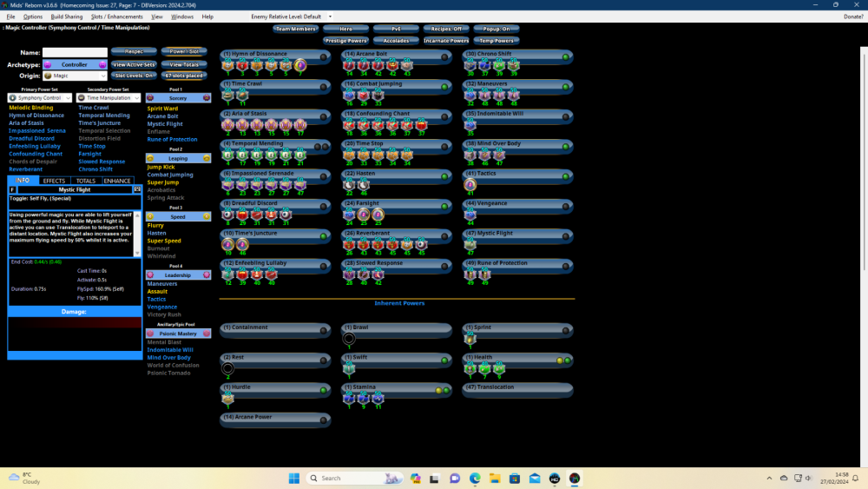Click the Sorcery pool left icon
This screenshot has height=489, width=868.
(150, 98)
